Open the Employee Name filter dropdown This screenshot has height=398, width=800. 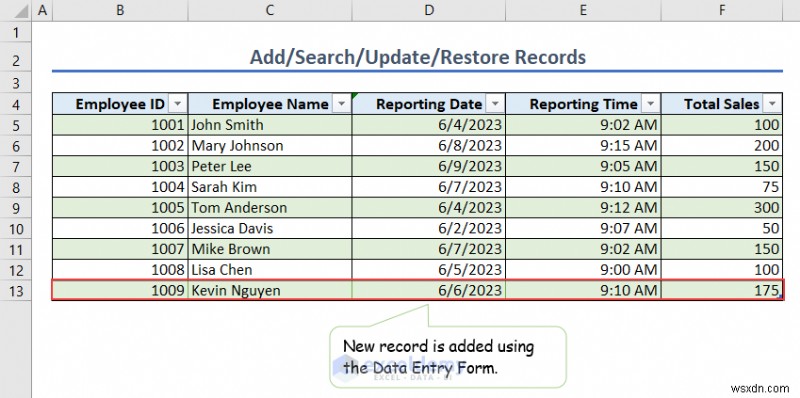(341, 104)
